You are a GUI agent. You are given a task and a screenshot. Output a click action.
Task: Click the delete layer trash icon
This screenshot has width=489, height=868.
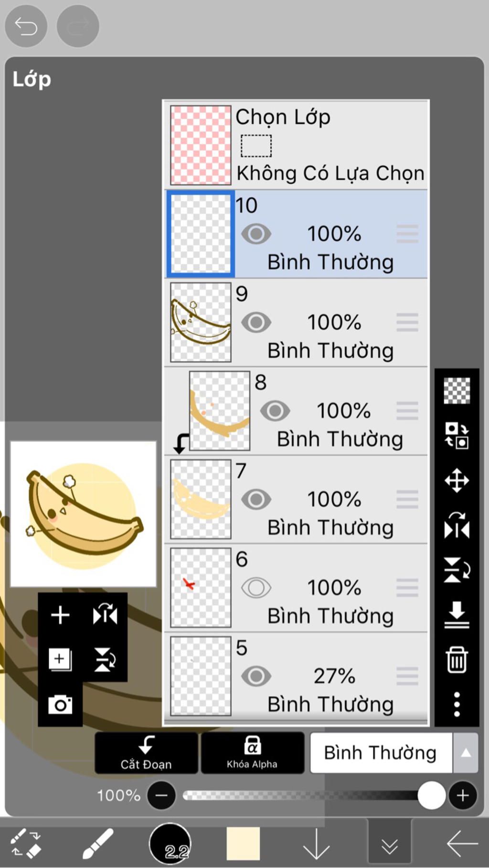(457, 659)
